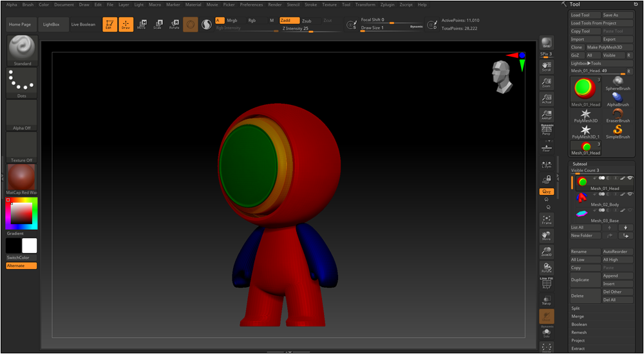Collapse the Subtool panel header
The width and height of the screenshot is (644, 354).
pos(580,163)
